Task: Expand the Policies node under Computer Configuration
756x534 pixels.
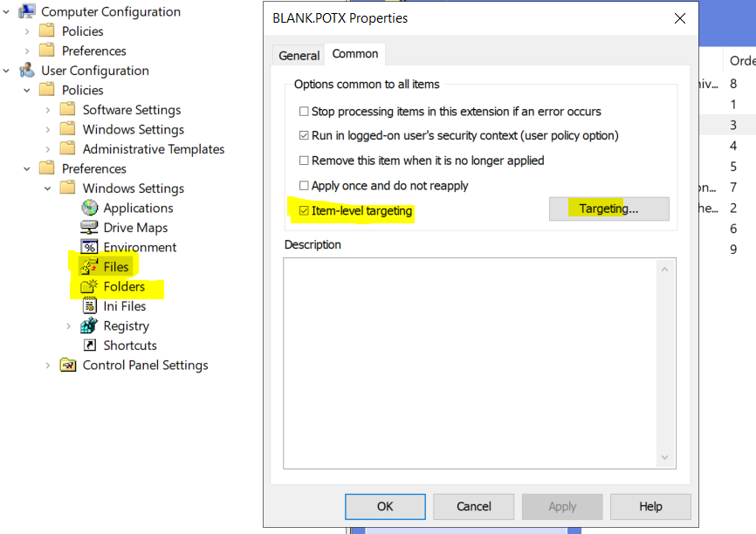Action: coord(28,31)
